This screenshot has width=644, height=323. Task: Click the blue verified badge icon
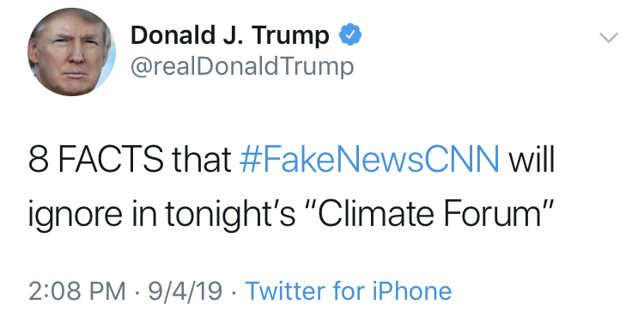coord(350,34)
